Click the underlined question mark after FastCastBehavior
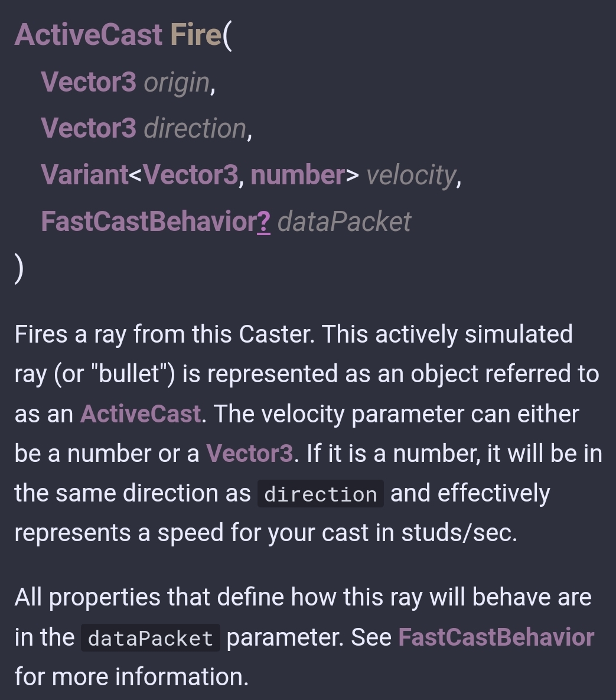The width and height of the screenshot is (616, 700). click(264, 222)
